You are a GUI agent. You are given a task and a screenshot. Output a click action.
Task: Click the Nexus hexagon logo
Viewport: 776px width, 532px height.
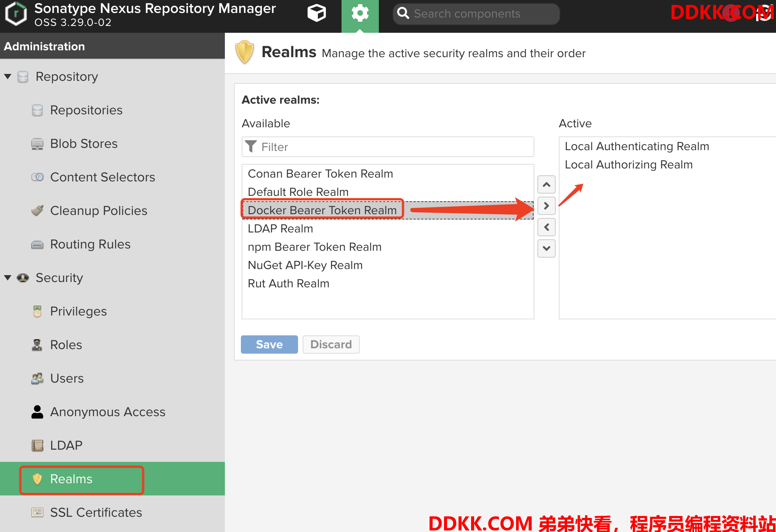point(16,14)
